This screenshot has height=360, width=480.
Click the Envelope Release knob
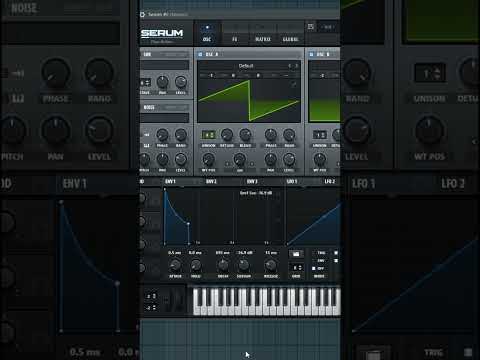tap(270, 265)
